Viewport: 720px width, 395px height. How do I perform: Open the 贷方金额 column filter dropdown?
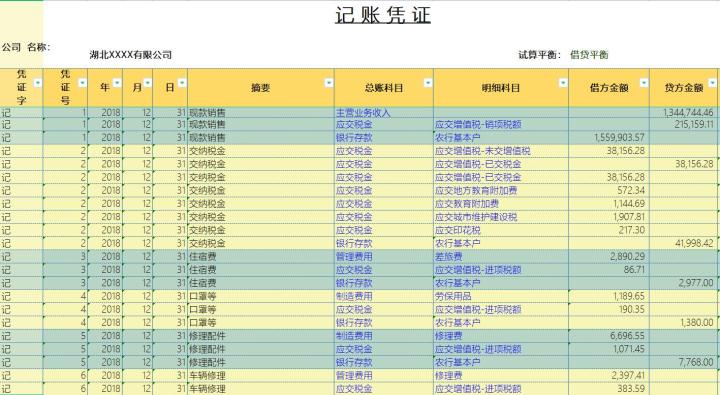(712, 83)
